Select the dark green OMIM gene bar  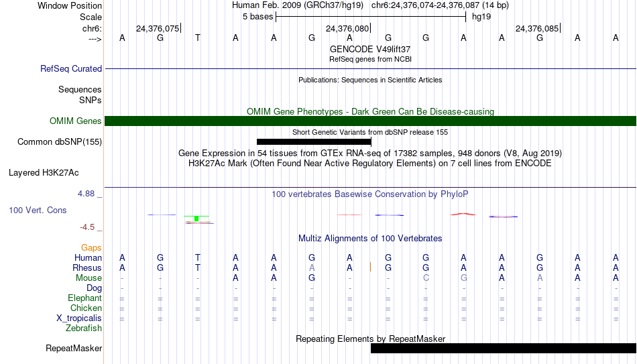pos(371,121)
